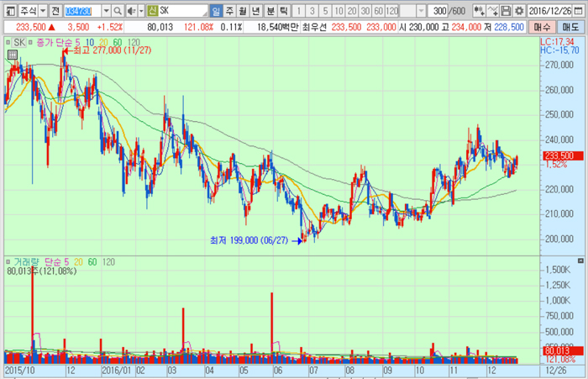
Task: Click the speaker sound alert icon
Action: (130, 11)
